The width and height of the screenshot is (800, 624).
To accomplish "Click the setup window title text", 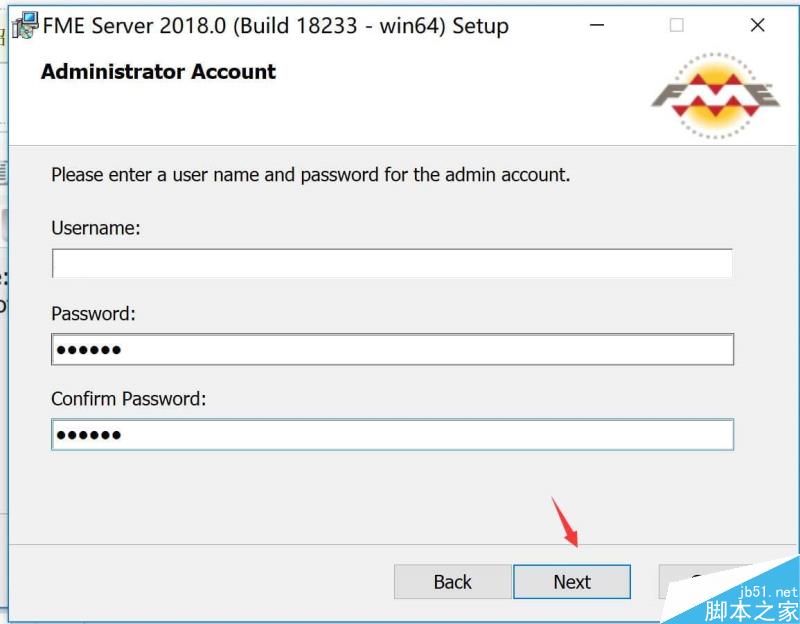I will pos(275,25).
